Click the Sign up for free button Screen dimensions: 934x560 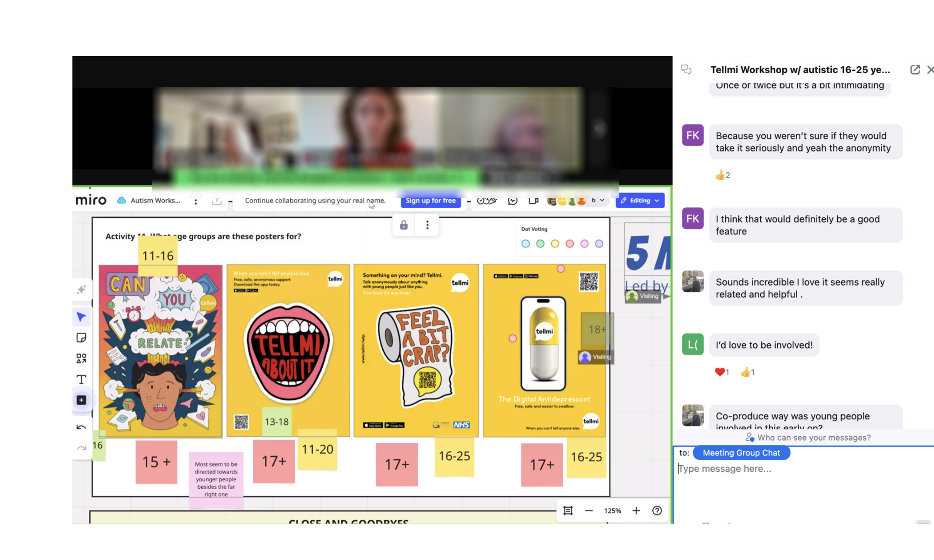[431, 200]
